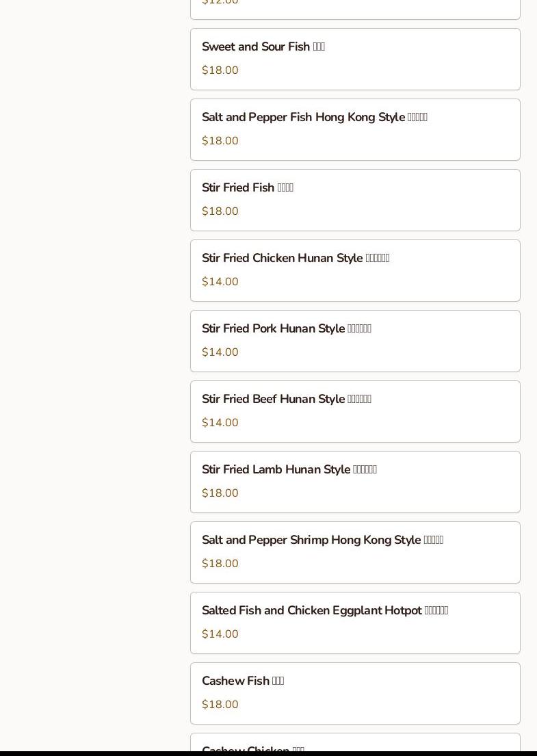537x756 pixels.
Task: Click the $18.00 price under Cashew Fish
Action: (x=220, y=705)
